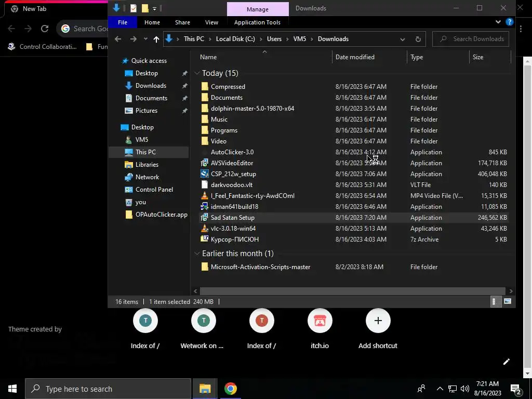532x399 pixels.
Task: Select OPAutoClicker.app folder in navigation pane
Action: click(x=161, y=215)
